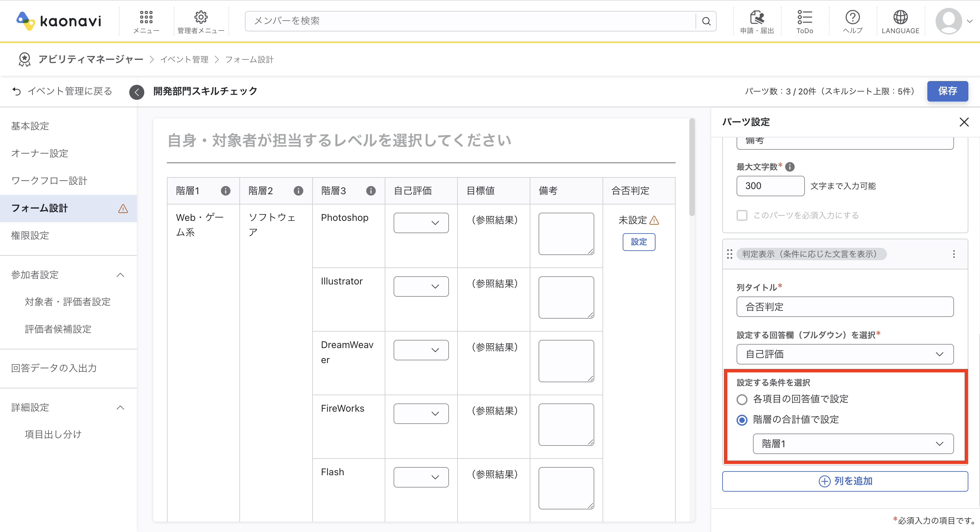
Task: Open the ヘルプ help icon
Action: 852,17
